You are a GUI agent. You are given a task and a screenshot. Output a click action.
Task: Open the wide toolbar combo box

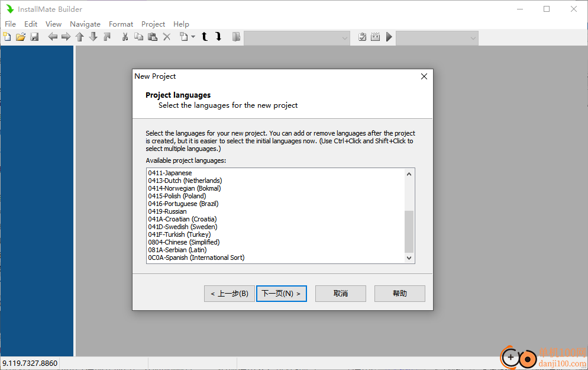[x=297, y=38]
